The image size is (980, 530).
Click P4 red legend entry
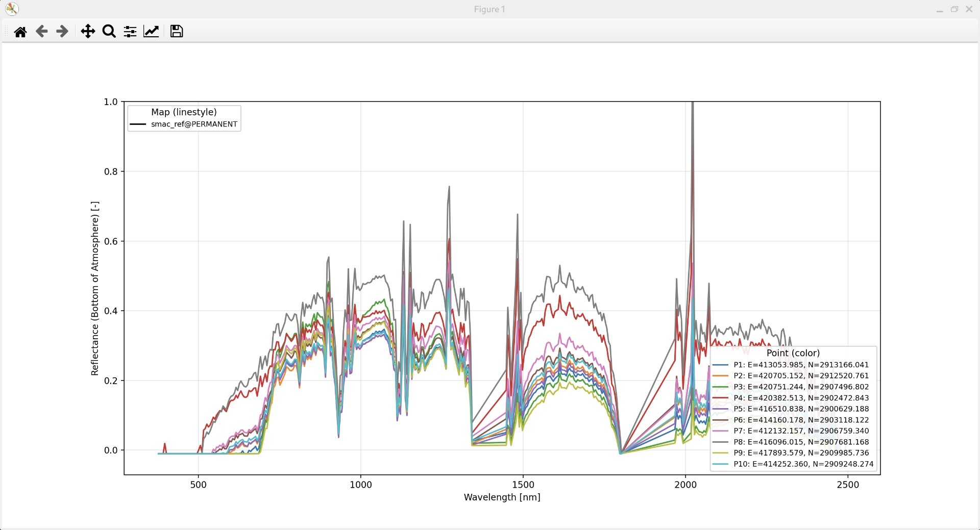[x=800, y=398]
